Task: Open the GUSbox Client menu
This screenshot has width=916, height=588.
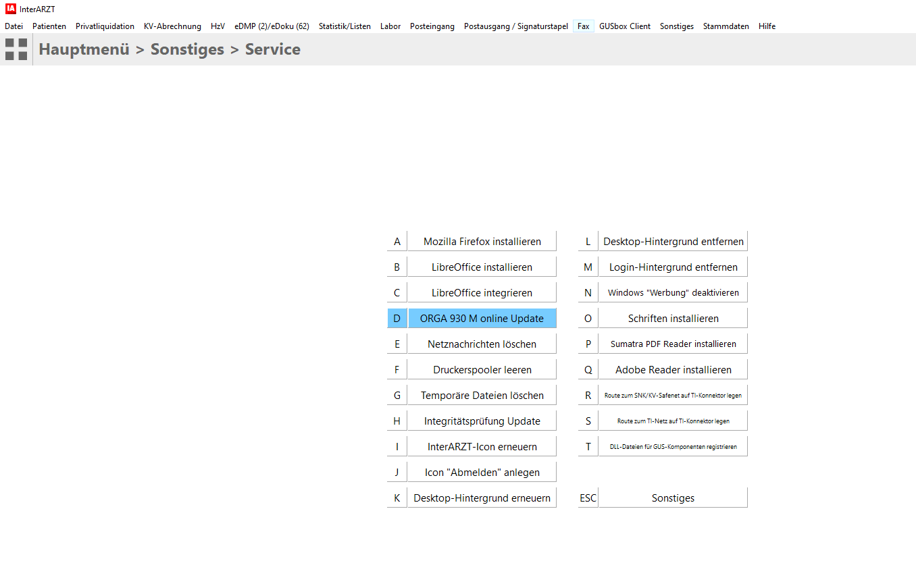Action: pos(625,26)
